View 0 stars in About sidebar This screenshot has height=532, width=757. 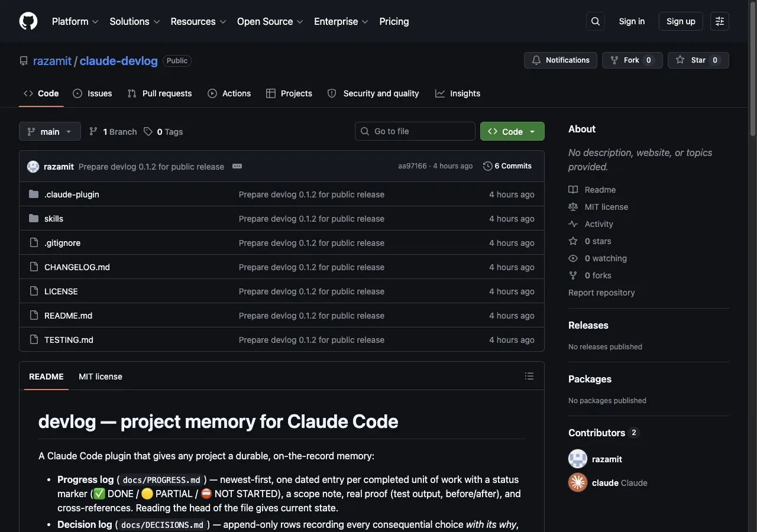coord(590,241)
